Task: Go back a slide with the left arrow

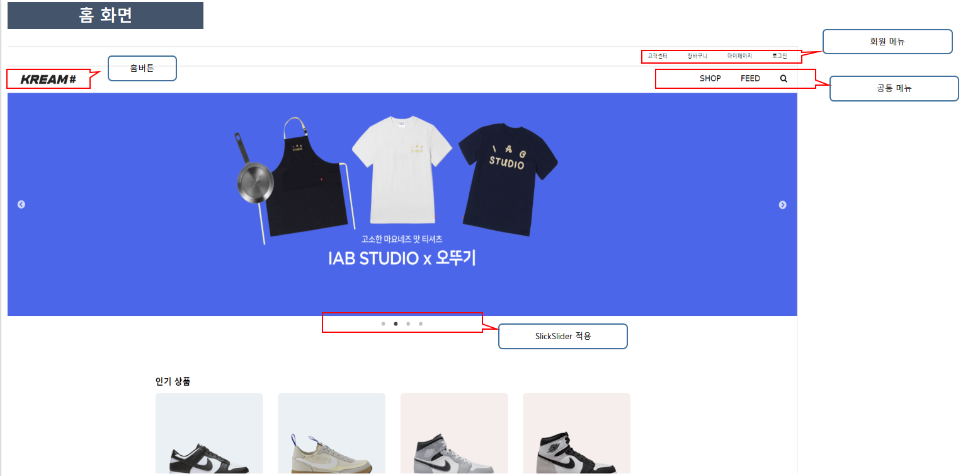Action: pos(21,204)
